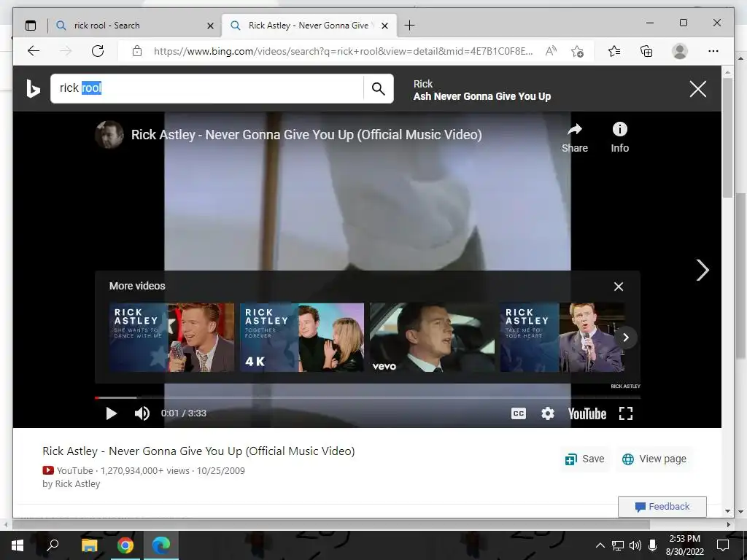Save the video to collection
The width and height of the screenshot is (747, 560).
(x=584, y=459)
